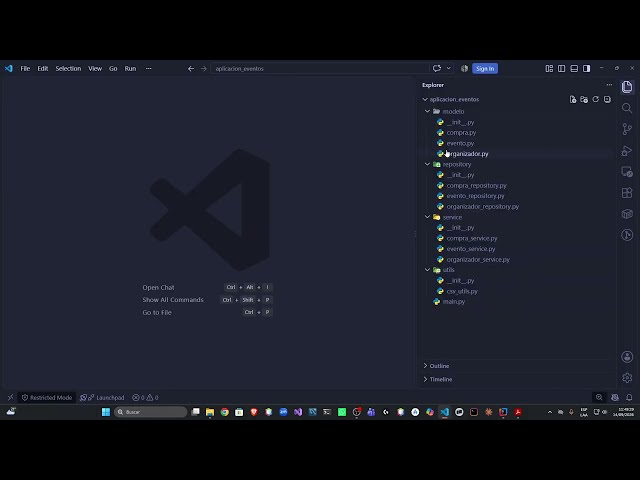The width and height of the screenshot is (640, 480).
Task: Open the overflow menu dots after Run
Action: tap(149, 69)
